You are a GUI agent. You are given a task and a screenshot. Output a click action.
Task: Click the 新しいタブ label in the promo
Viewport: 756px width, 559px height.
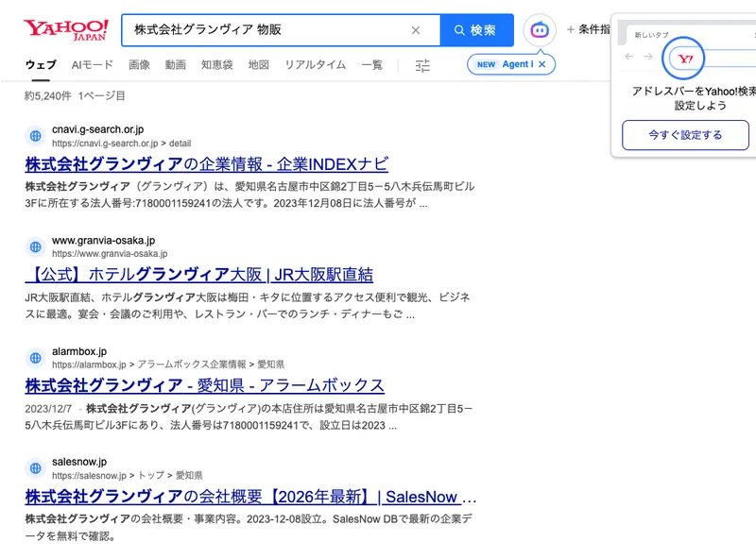(x=651, y=35)
